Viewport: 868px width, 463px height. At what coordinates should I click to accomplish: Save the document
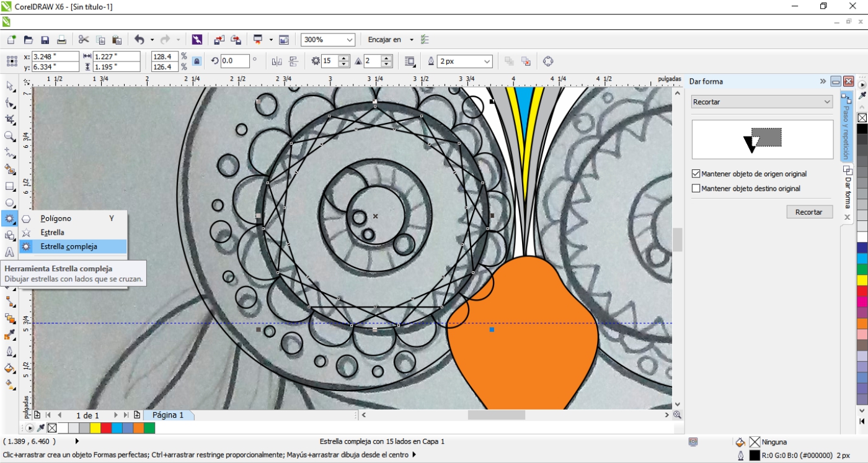[x=45, y=40]
